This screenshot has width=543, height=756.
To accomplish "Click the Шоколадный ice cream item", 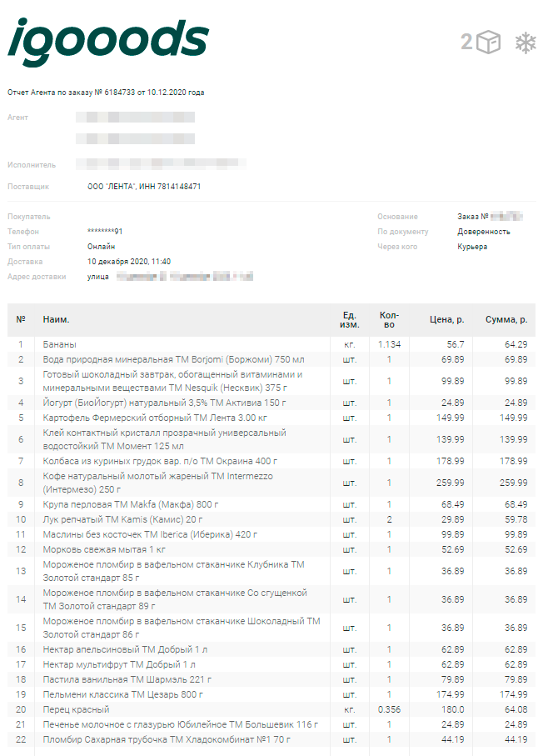I will click(x=182, y=628).
